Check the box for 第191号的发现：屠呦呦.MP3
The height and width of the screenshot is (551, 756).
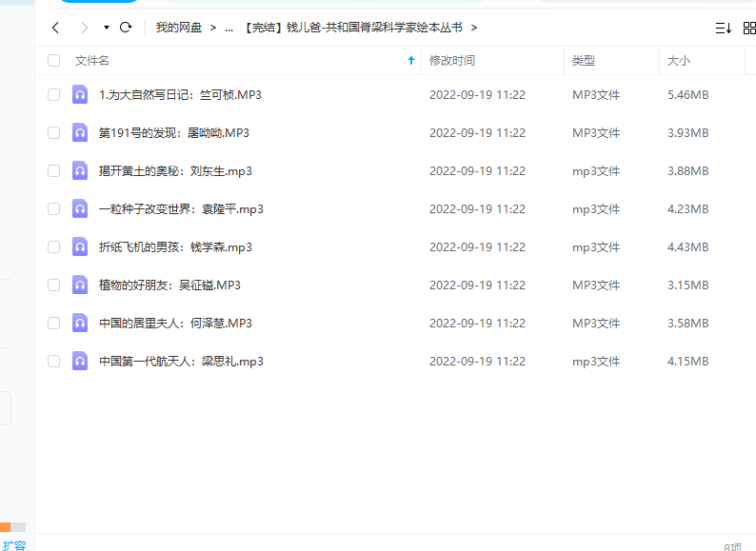[x=53, y=132]
